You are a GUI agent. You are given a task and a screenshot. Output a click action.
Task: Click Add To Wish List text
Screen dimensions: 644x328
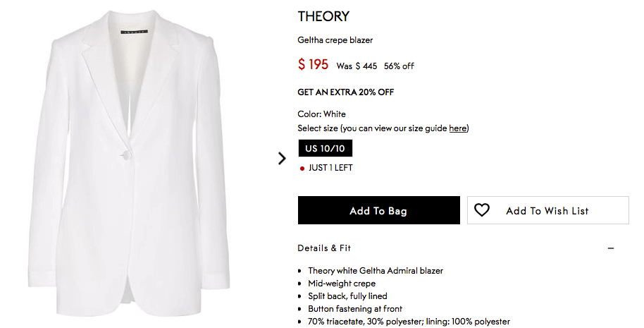tap(547, 211)
